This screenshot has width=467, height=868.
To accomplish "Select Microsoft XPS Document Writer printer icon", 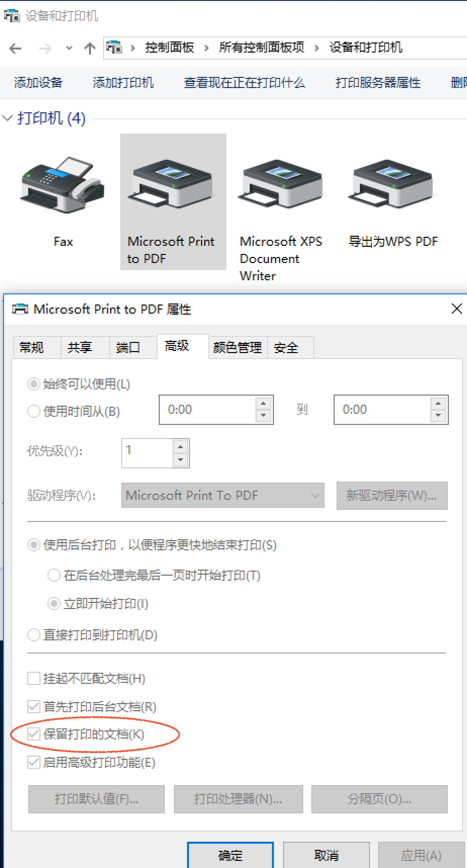I will click(283, 185).
